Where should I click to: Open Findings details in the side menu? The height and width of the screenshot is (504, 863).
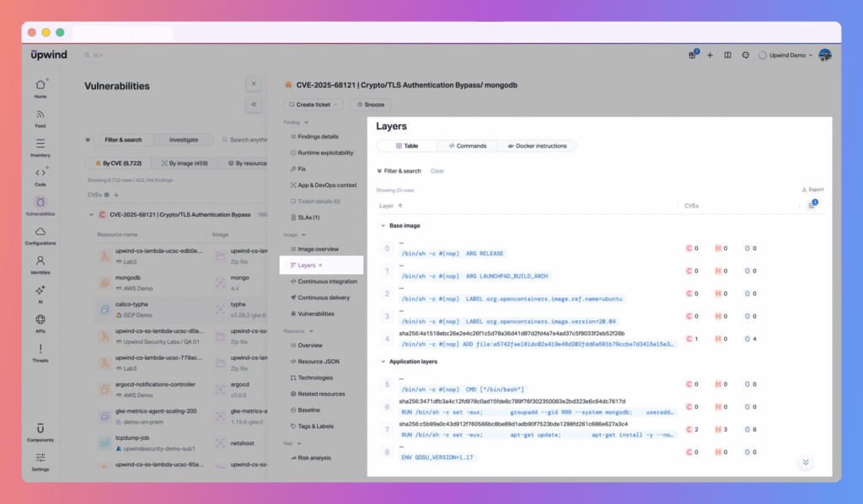(x=318, y=137)
